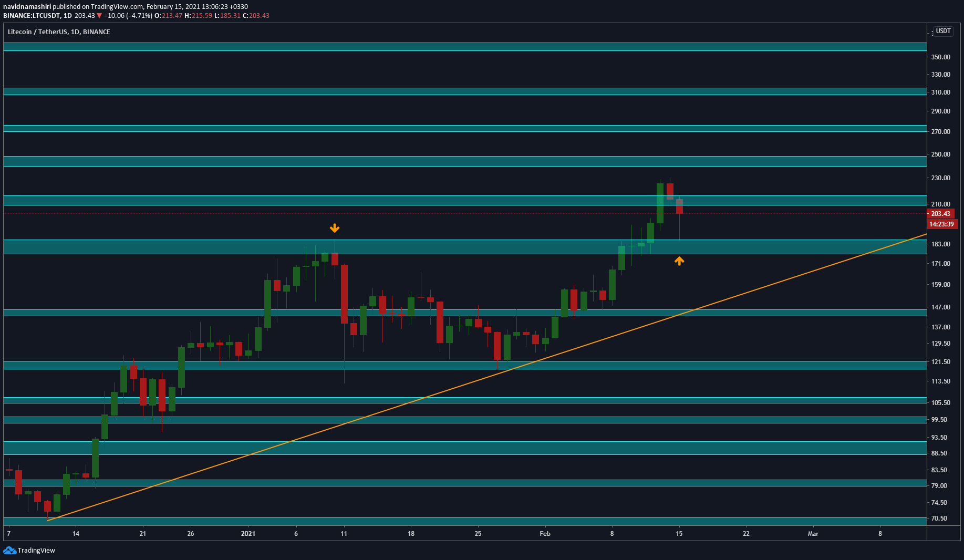Image resolution: width=964 pixels, height=560 pixels.
Task: Click the 25 date label on the time axis
Action: pos(478,534)
